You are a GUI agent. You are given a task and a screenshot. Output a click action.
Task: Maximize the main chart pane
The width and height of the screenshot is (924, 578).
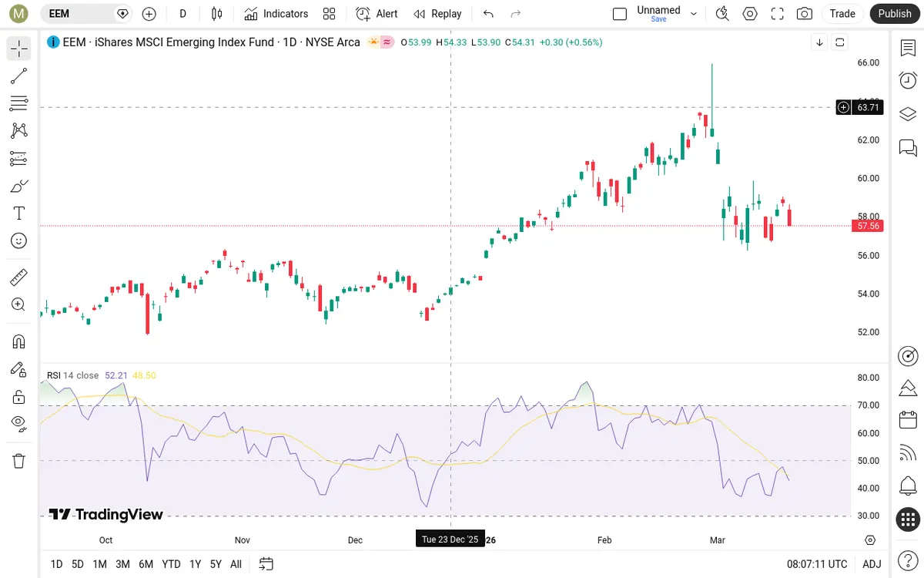tap(840, 42)
